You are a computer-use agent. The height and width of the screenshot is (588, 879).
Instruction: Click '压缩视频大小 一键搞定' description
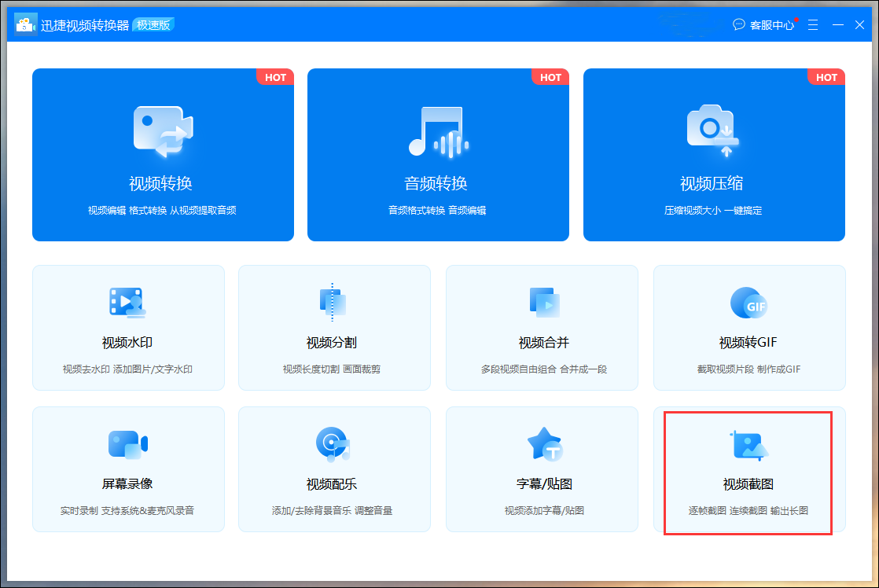coord(713,210)
